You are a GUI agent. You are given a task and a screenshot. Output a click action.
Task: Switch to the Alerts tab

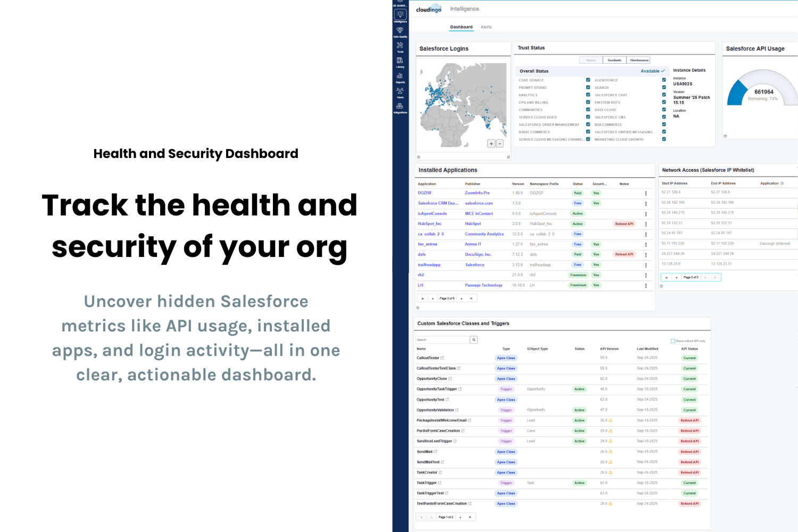click(x=486, y=27)
